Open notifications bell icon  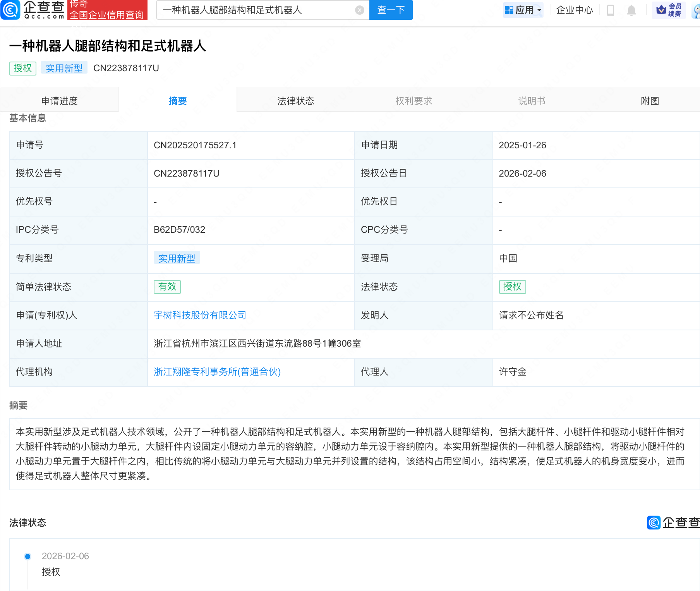pos(631,10)
